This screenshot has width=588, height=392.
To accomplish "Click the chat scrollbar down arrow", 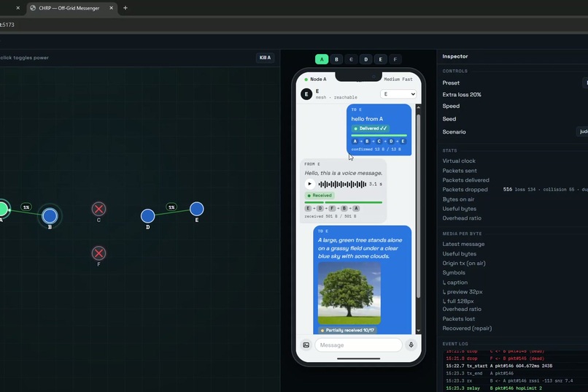I will coord(418,331).
